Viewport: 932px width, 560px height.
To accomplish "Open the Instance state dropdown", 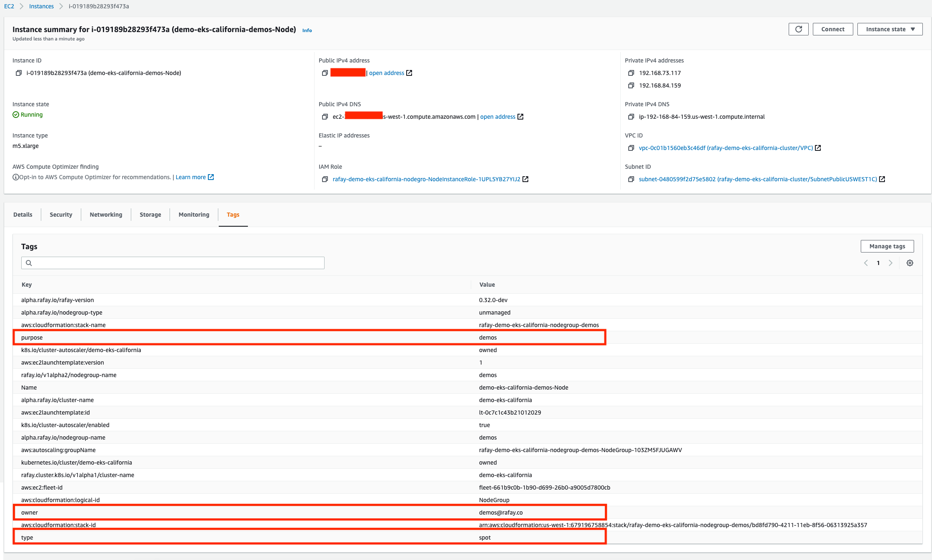I will point(890,29).
